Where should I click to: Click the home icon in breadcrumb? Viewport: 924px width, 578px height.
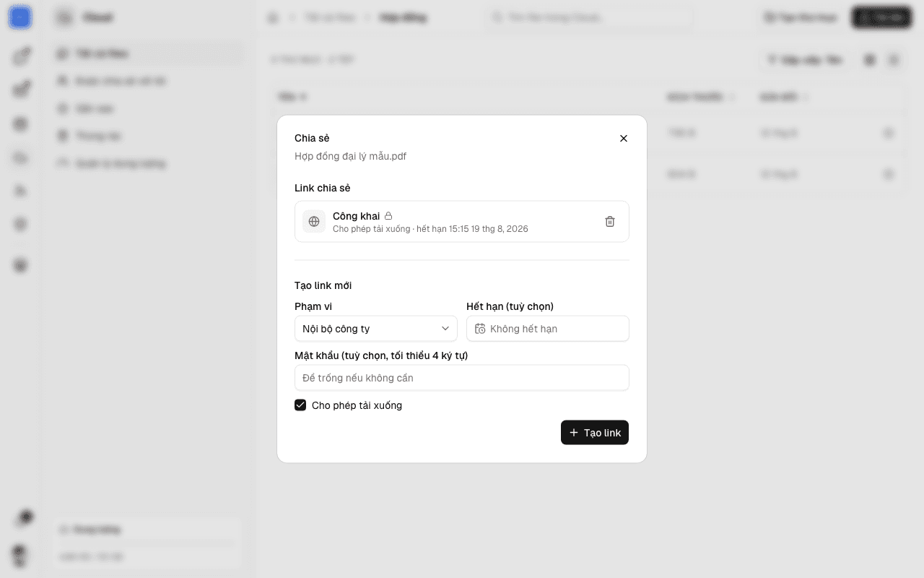[x=273, y=18]
